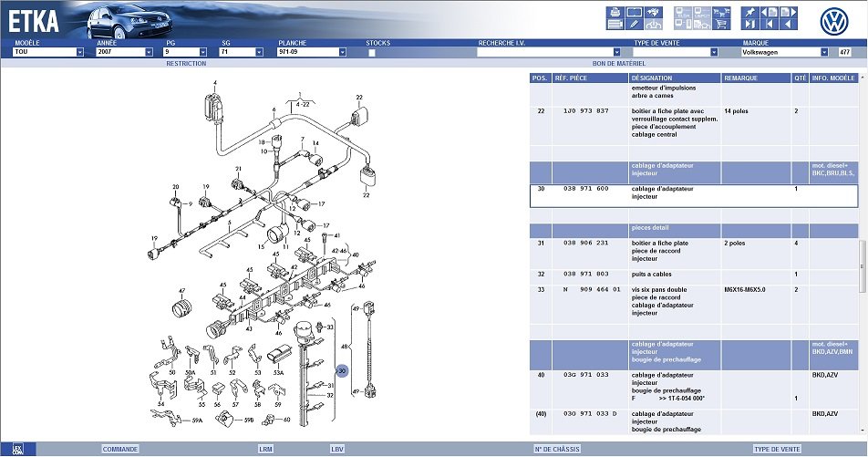The height and width of the screenshot is (457, 868).
Task: Click the skip-to-first arrow icon
Action: [770, 25]
